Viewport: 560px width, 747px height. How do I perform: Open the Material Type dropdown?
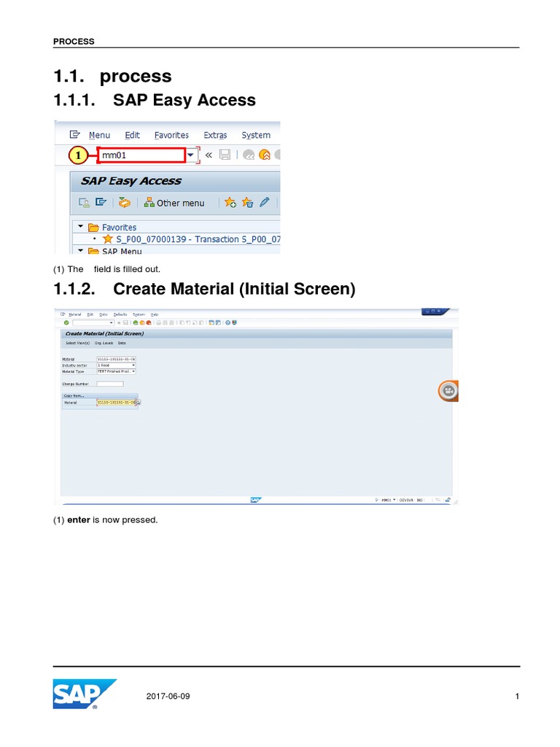(x=133, y=371)
